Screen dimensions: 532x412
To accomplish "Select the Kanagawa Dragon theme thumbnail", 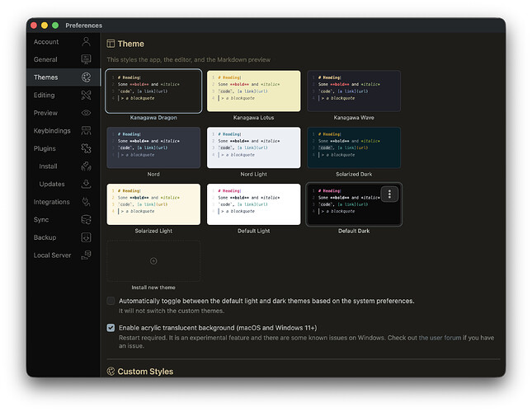I will click(153, 91).
